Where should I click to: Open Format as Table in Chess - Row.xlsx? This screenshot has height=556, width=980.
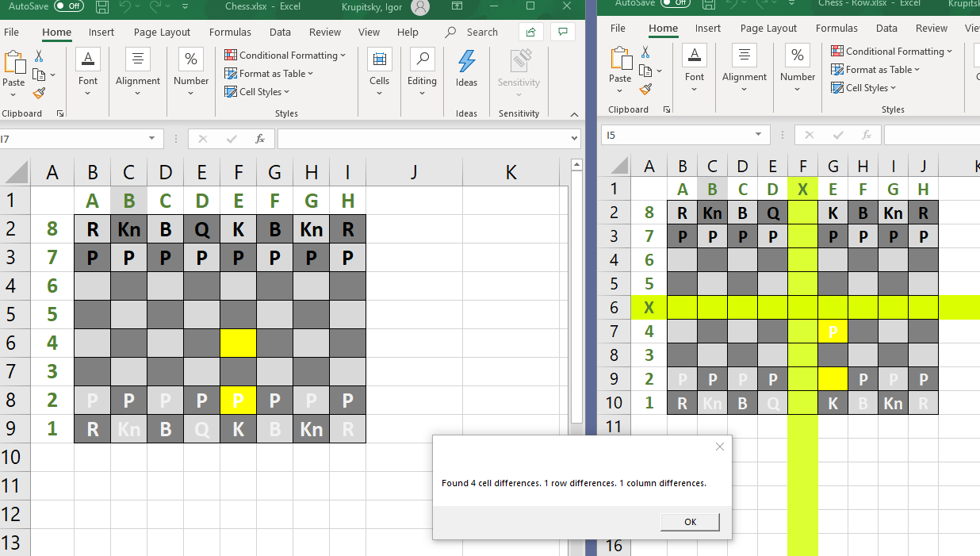875,70
